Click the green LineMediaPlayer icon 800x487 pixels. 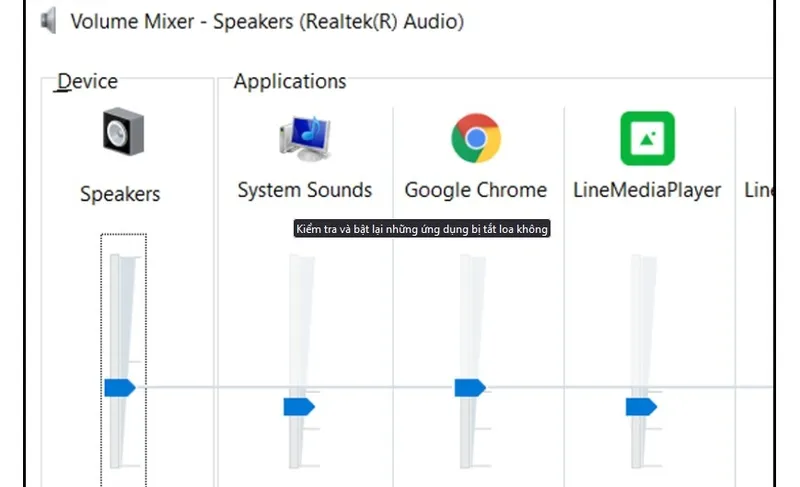coord(647,138)
